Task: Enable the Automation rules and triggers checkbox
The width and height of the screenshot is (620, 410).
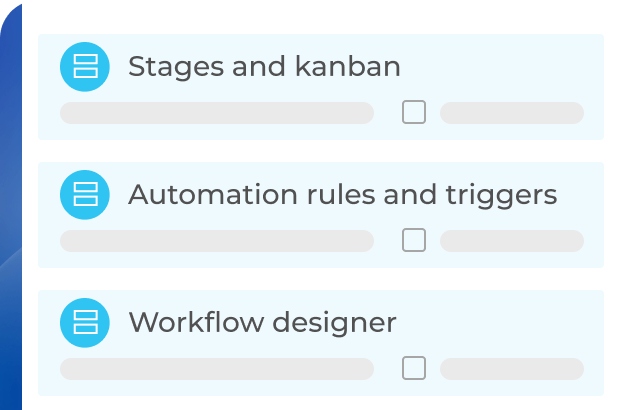Action: (414, 240)
